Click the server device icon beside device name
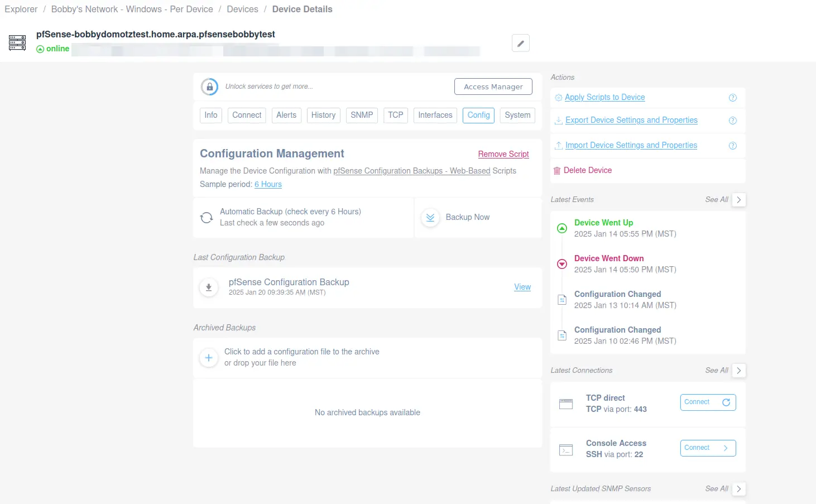This screenshot has width=816, height=504. click(17, 43)
